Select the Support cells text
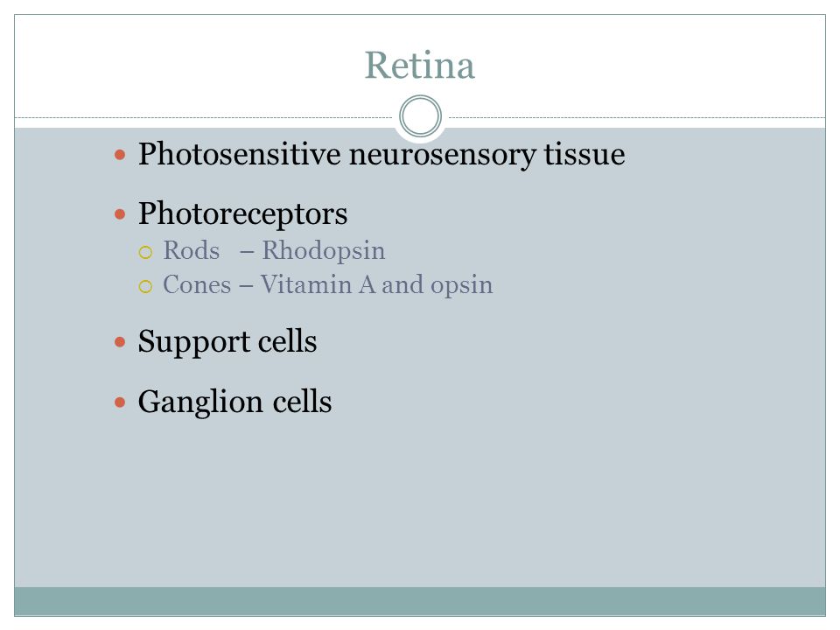This screenshot has height=630, width=840. click(x=227, y=342)
